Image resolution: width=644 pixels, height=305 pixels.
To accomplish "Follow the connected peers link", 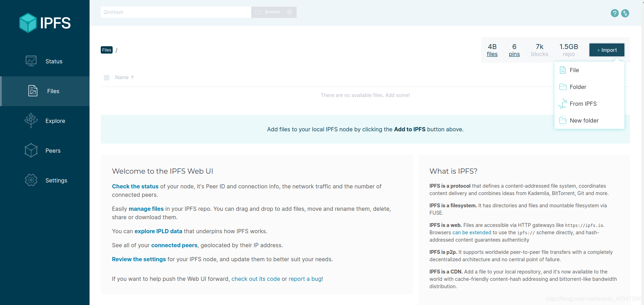I will pyautogui.click(x=174, y=245).
